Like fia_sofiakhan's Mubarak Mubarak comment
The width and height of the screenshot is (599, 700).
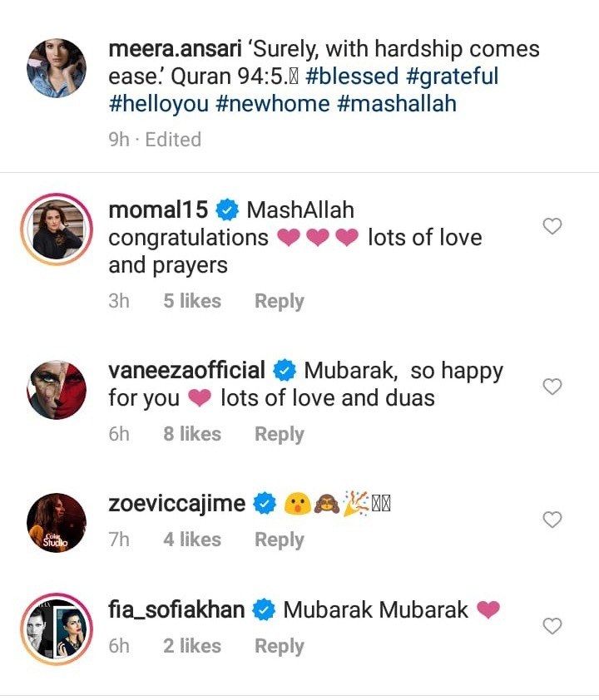point(552,626)
